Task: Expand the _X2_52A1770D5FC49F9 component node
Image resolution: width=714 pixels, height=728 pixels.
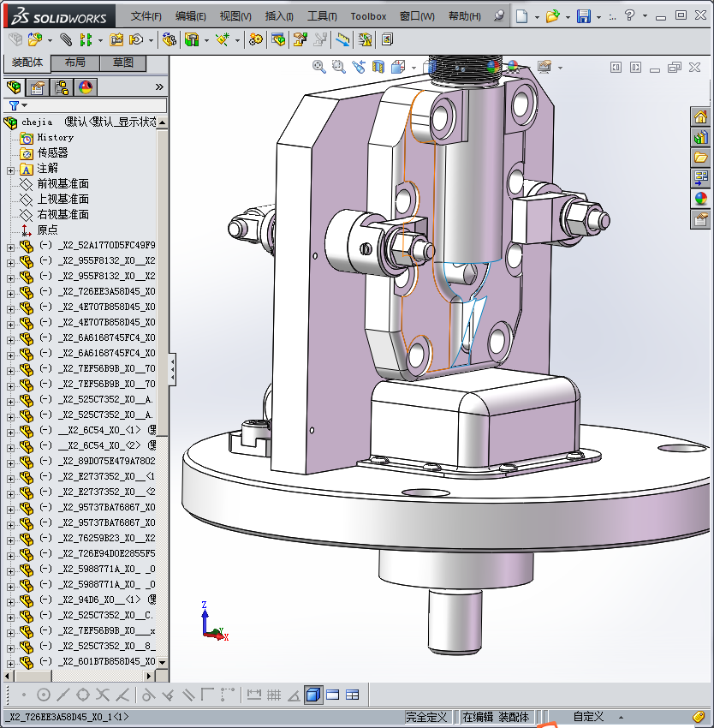Action: 10,246
